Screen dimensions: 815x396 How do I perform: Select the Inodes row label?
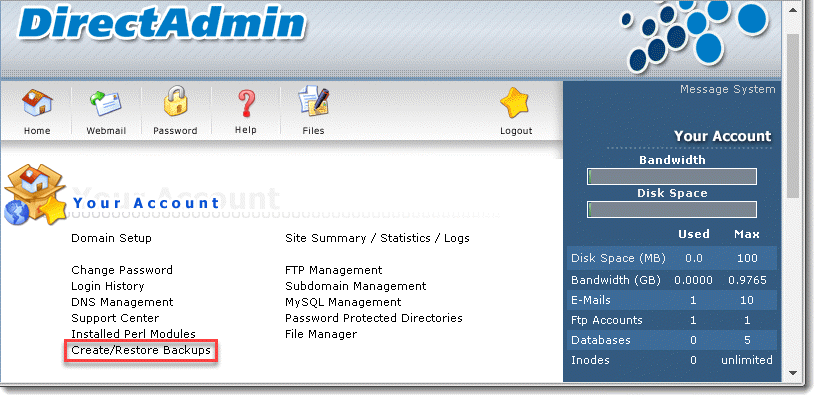(x=590, y=360)
